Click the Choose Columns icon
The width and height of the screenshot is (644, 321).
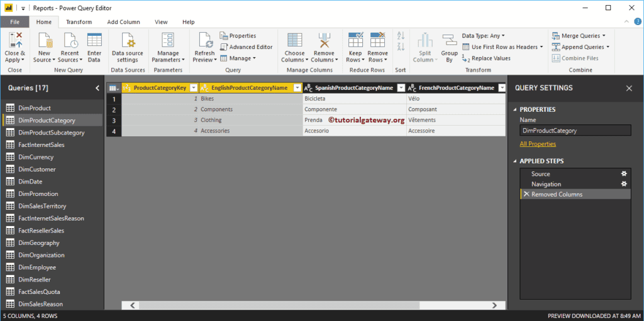(295, 40)
